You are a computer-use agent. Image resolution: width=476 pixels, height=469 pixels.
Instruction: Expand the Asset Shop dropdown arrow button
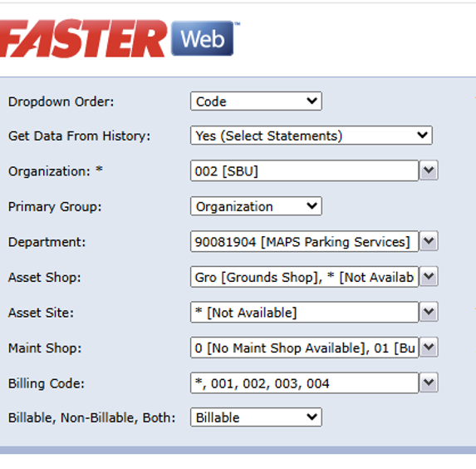click(429, 276)
